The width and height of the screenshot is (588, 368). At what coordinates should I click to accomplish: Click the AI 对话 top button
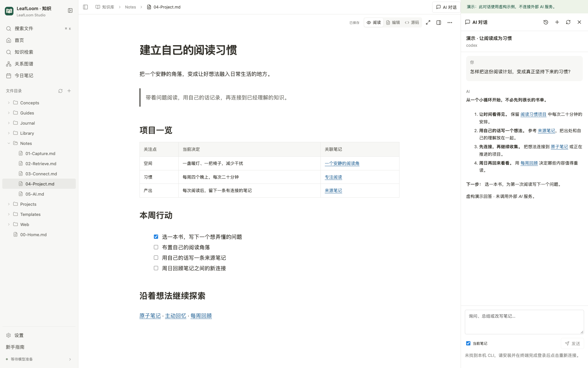[446, 7]
